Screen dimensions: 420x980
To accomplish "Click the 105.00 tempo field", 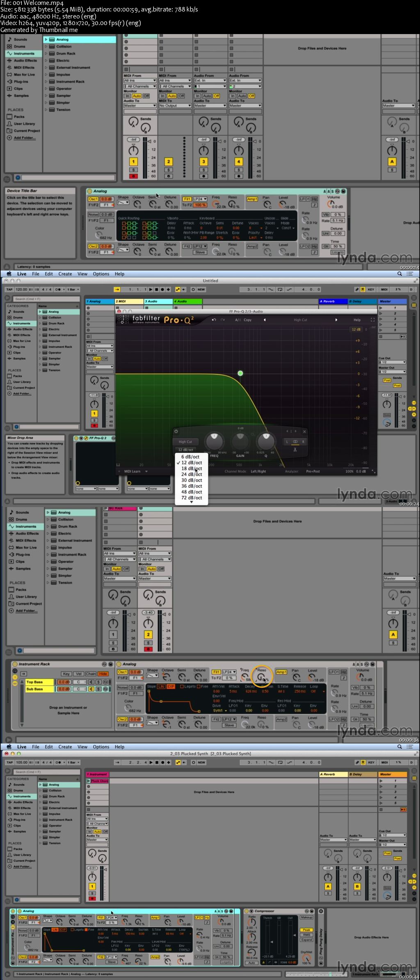I will 21,762.
